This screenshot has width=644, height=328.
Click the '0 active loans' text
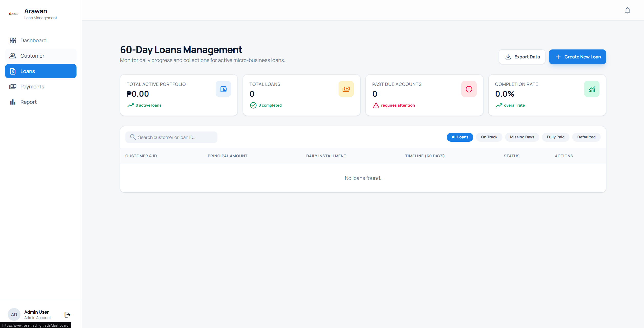click(148, 105)
